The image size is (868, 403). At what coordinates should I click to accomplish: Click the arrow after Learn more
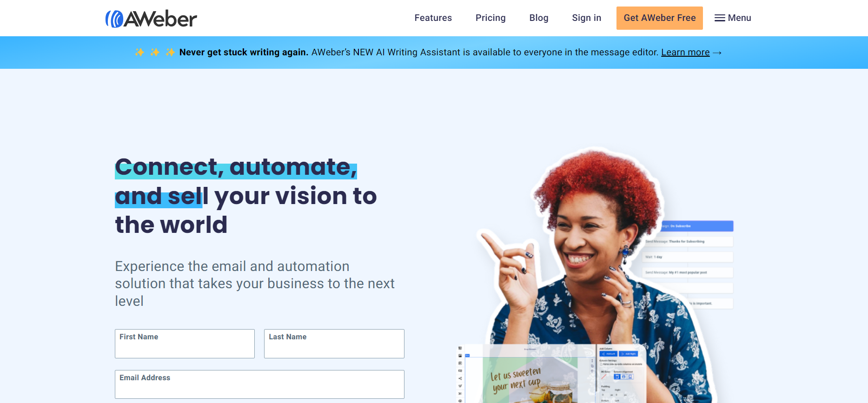coord(717,53)
